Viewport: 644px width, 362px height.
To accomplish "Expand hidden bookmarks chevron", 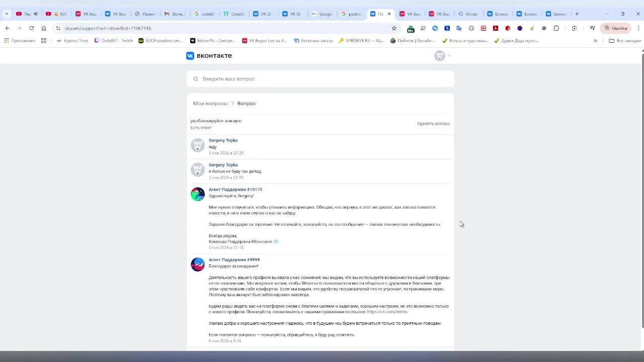I will point(595,40).
